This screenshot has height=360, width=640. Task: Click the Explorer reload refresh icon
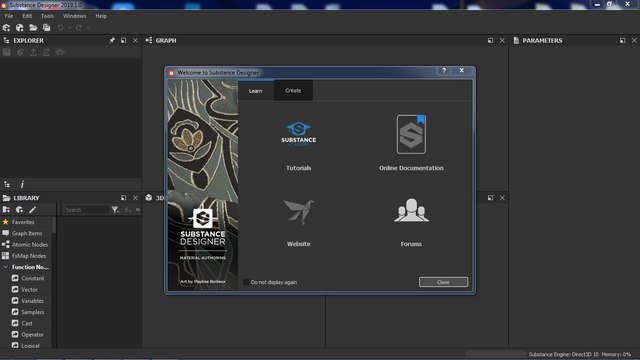47,52
